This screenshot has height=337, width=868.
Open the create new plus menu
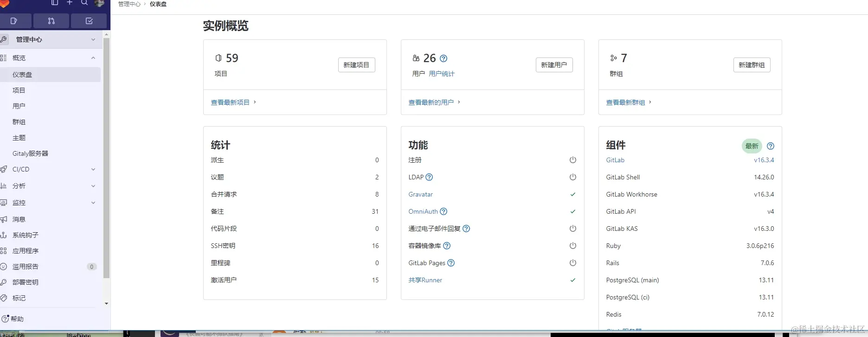click(x=70, y=3)
